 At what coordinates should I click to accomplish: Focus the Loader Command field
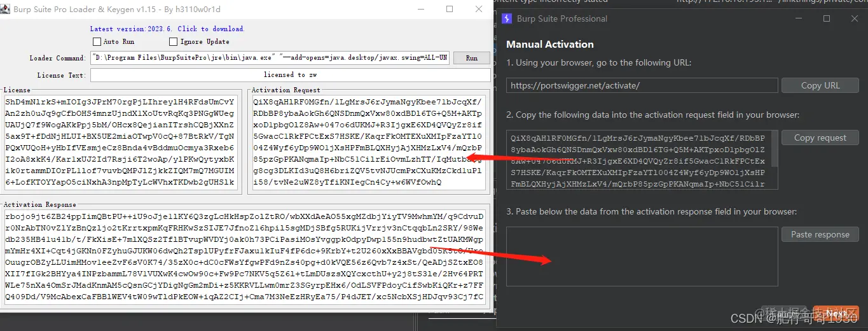(270, 58)
